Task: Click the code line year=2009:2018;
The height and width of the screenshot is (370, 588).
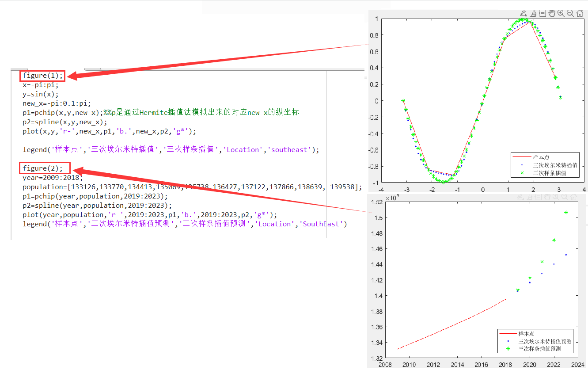Action: [53, 178]
